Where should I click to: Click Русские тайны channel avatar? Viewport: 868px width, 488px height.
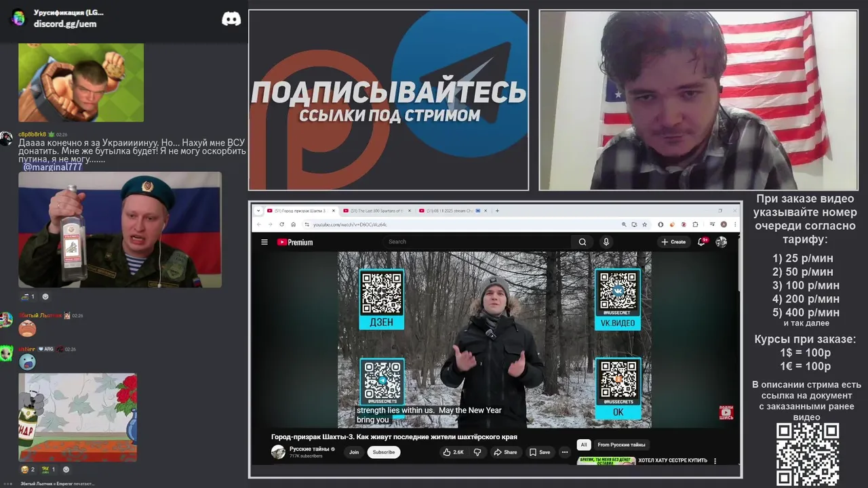(278, 452)
